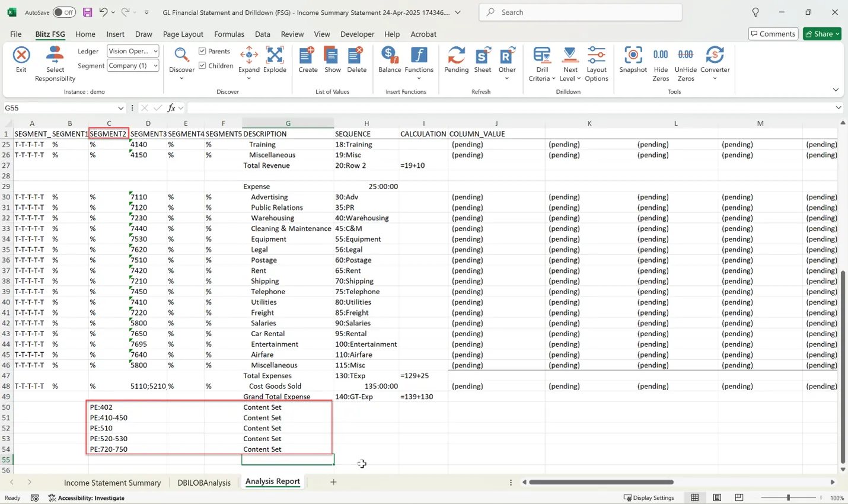848x504 pixels.
Task: Click the Insert Function fx button
Action: click(x=171, y=108)
